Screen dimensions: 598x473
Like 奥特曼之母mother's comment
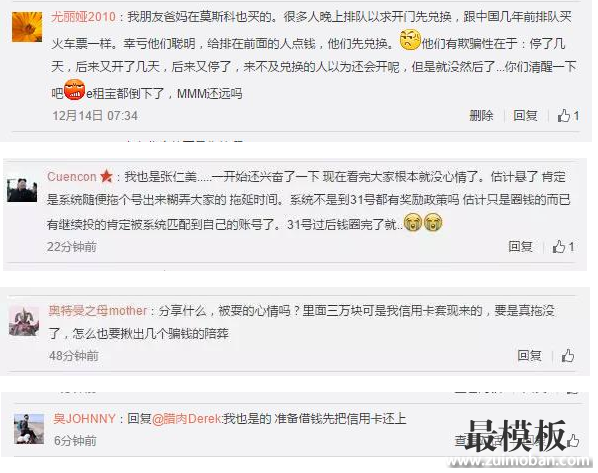click(x=568, y=356)
